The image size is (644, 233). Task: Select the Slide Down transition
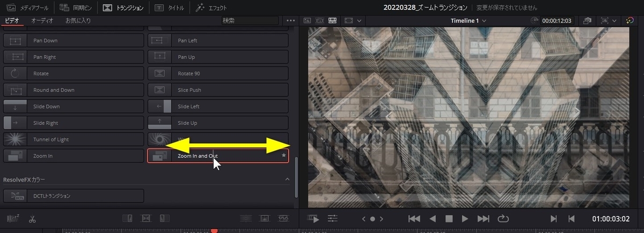pyautogui.click(x=74, y=107)
